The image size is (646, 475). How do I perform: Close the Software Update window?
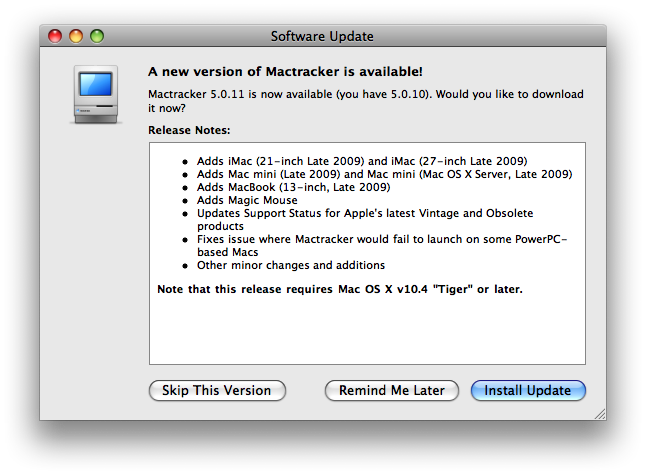[x=55, y=36]
